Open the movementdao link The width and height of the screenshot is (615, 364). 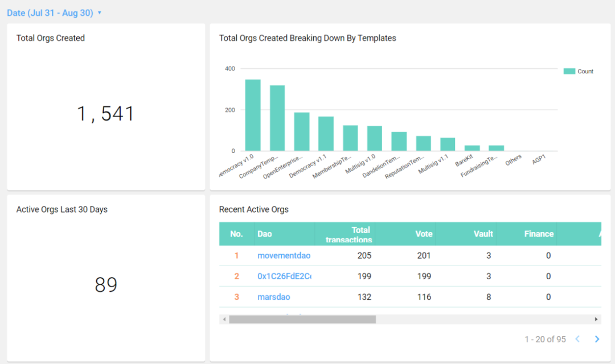284,255
